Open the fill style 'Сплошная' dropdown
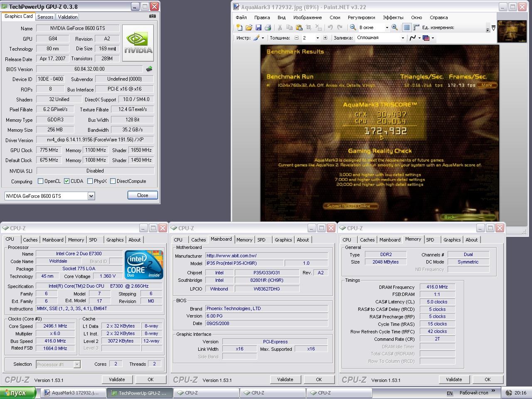The width and height of the screenshot is (532, 399). pos(402,38)
